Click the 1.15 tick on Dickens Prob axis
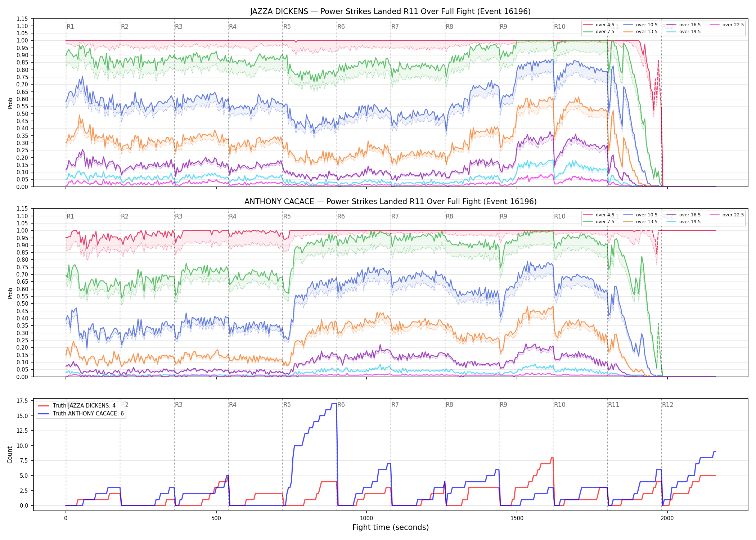This screenshot has height=540, width=756. [x=22, y=19]
